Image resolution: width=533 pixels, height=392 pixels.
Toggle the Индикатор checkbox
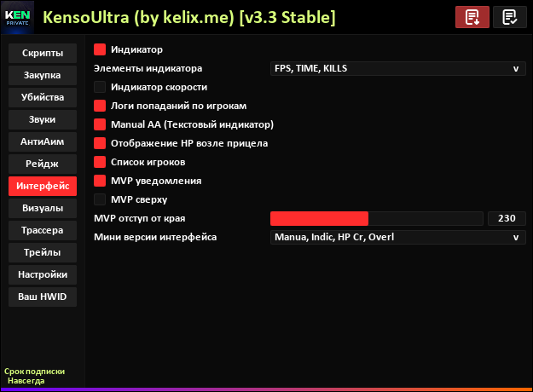pyautogui.click(x=100, y=49)
